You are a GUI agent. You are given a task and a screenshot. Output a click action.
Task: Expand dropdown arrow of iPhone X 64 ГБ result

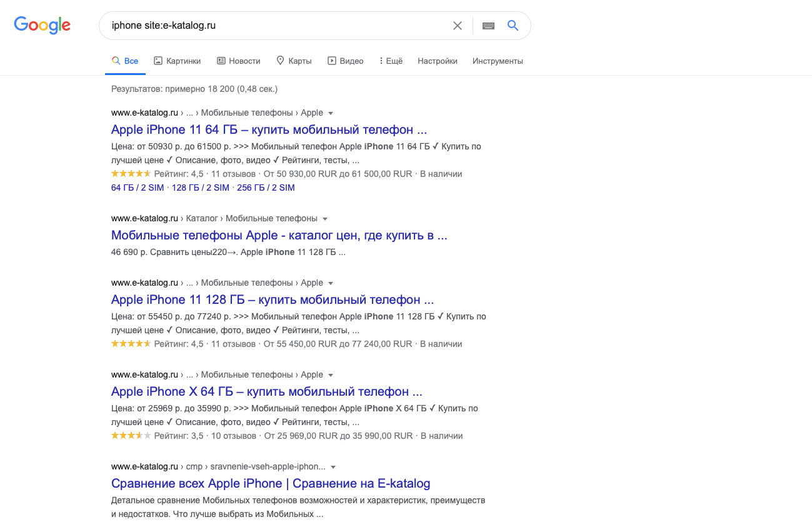point(331,376)
